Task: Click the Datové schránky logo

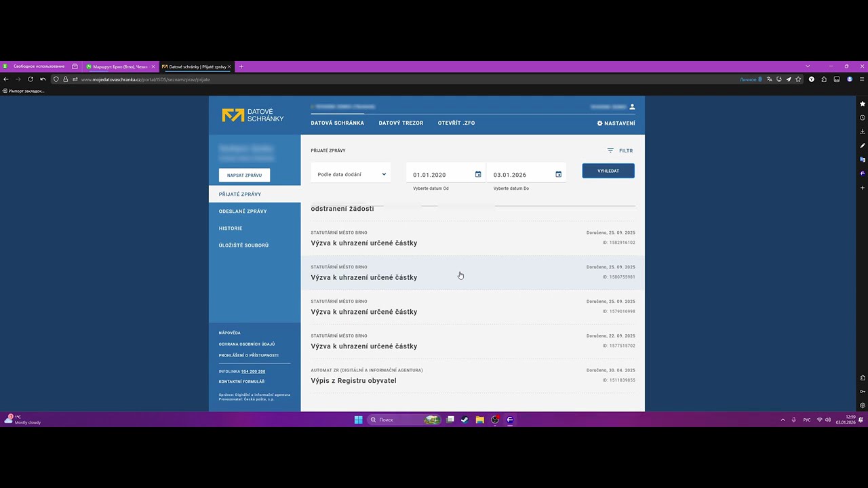Action: [253, 115]
